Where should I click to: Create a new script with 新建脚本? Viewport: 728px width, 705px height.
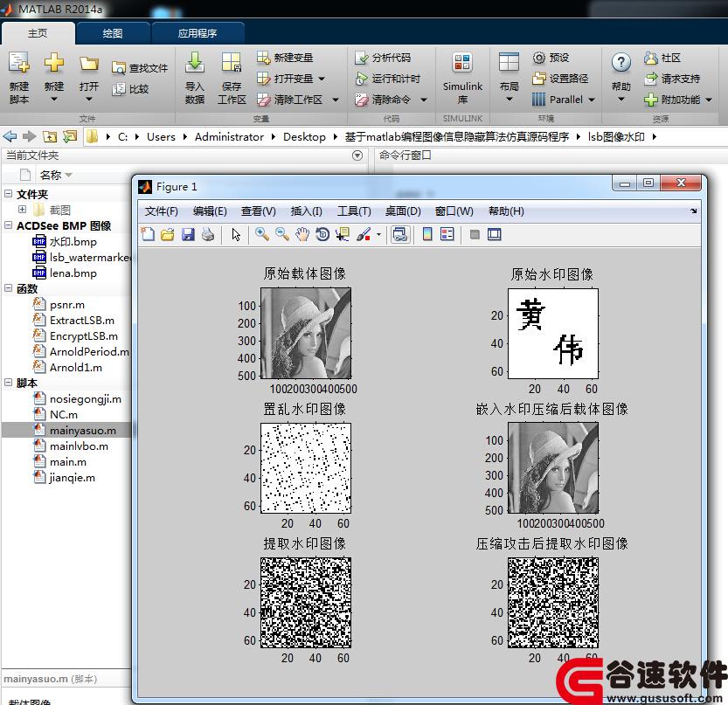(x=19, y=78)
